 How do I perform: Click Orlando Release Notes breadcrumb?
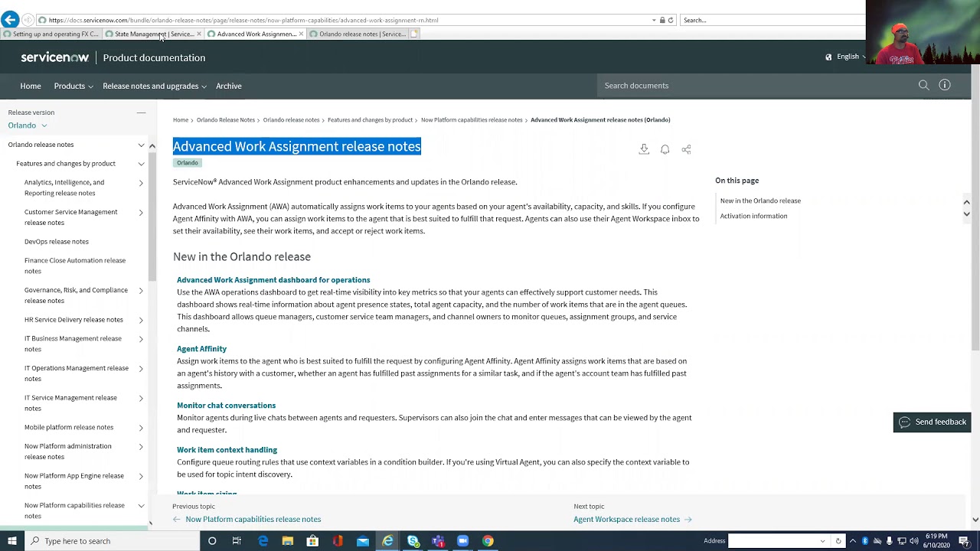tap(226, 120)
